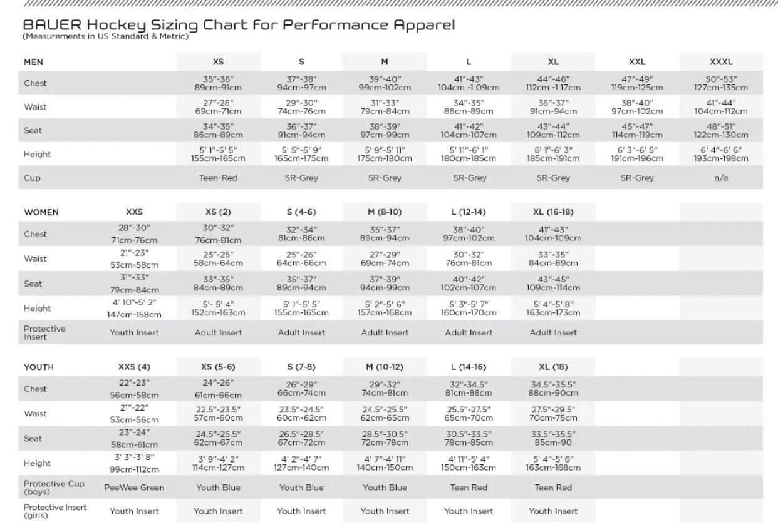The width and height of the screenshot is (778, 532).
Task: Click the Youth XL (18) column header
Action: [553, 367]
